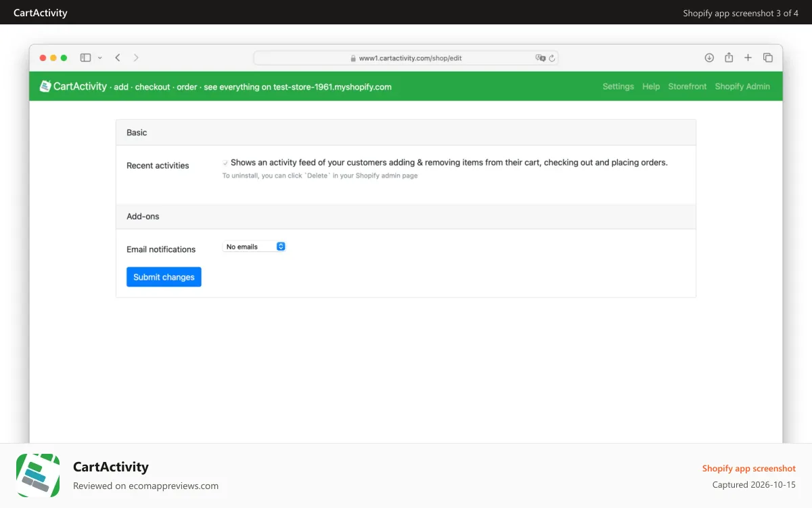Click the Safari share icon

[729, 58]
